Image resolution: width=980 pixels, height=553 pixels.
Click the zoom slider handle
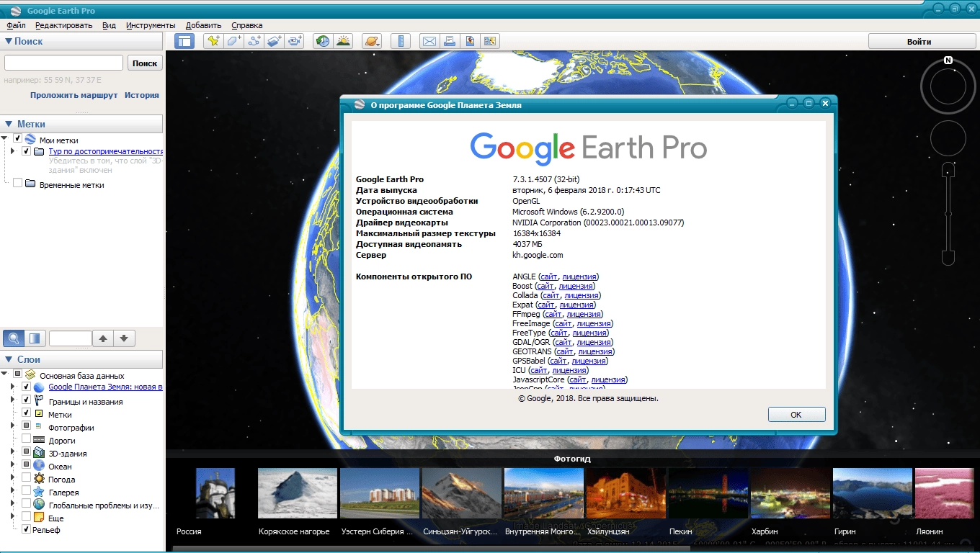pos(948,214)
